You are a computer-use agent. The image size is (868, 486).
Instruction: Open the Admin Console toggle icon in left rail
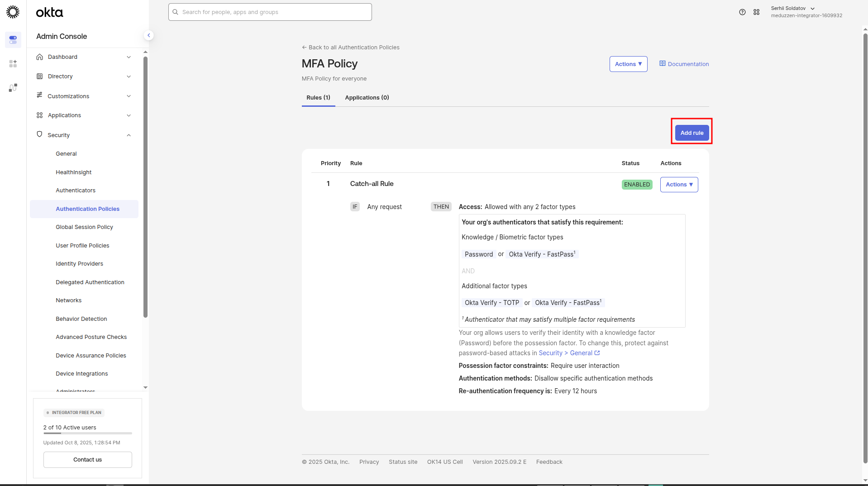(13, 39)
